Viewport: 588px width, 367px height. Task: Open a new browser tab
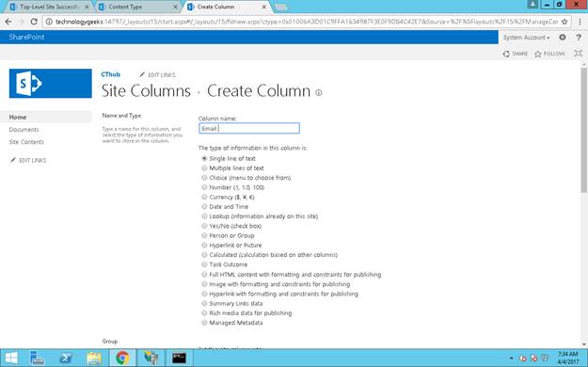tap(280, 8)
